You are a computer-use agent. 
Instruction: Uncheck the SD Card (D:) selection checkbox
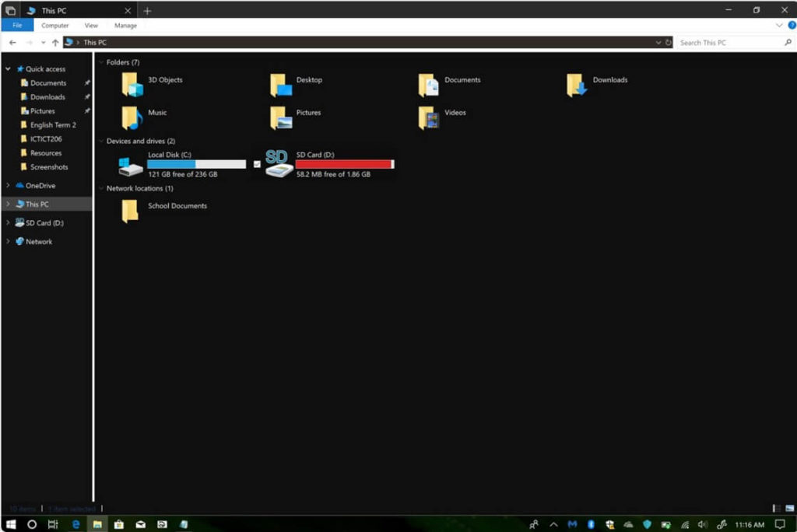point(256,164)
